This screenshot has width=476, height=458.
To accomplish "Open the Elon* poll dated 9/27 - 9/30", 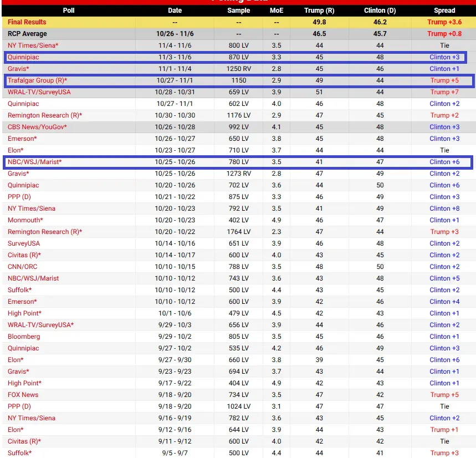I will coord(16,360).
